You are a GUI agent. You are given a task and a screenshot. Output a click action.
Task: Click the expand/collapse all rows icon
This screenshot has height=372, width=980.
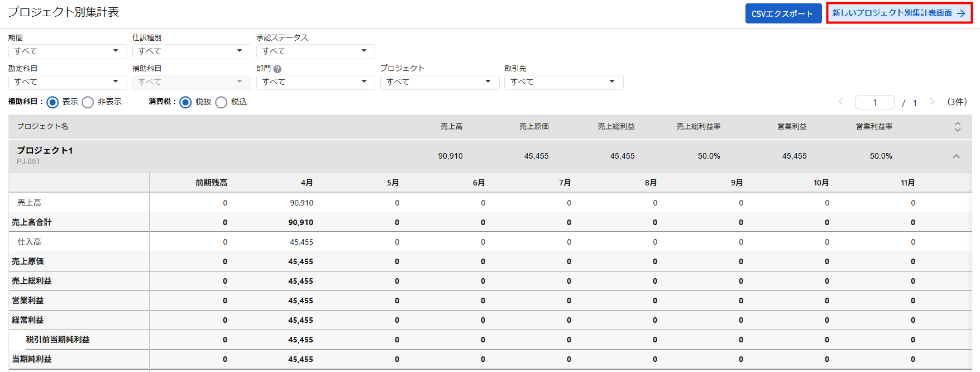[957, 127]
